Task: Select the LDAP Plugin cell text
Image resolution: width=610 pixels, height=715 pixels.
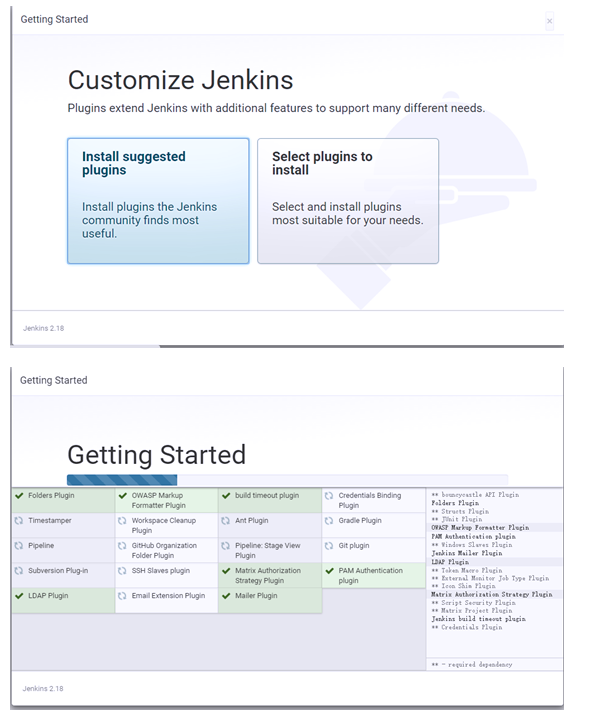Action: [x=48, y=596]
